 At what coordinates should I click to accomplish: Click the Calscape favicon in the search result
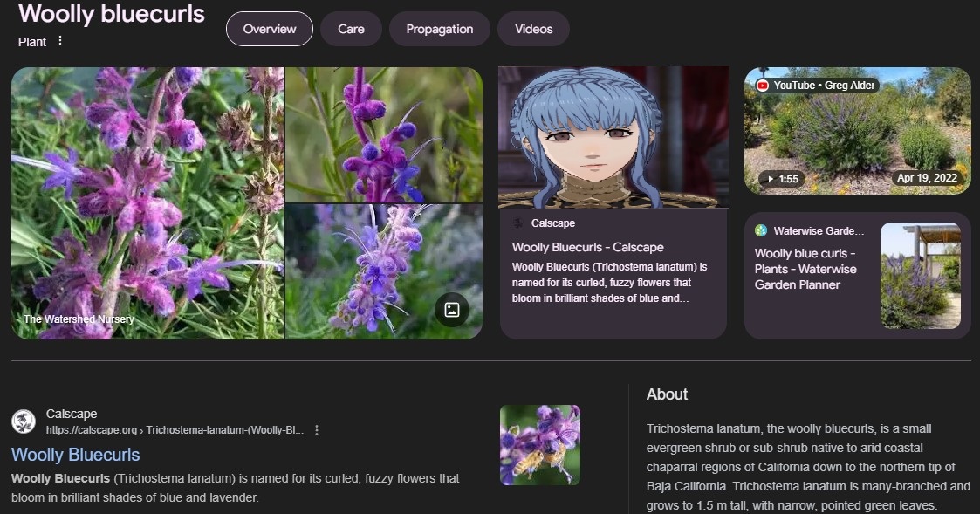click(24, 421)
